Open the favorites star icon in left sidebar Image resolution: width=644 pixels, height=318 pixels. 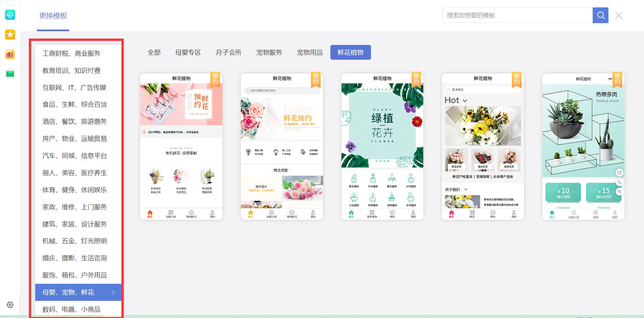point(10,35)
